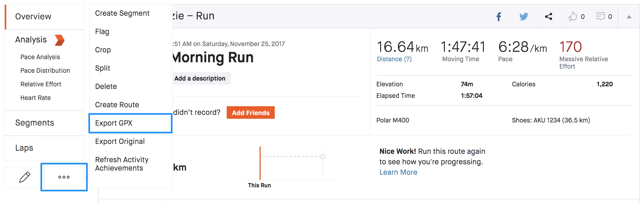Click the pencil edit activity icon

(25, 177)
